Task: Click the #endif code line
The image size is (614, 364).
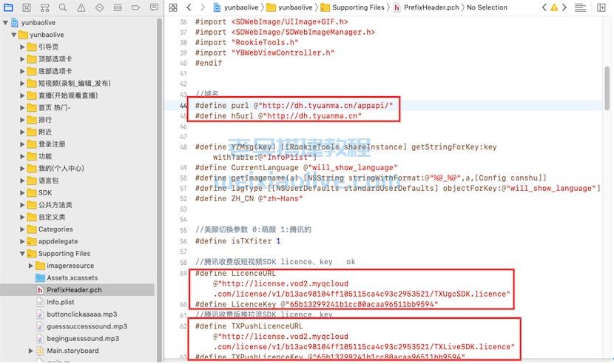Action: 209,63
